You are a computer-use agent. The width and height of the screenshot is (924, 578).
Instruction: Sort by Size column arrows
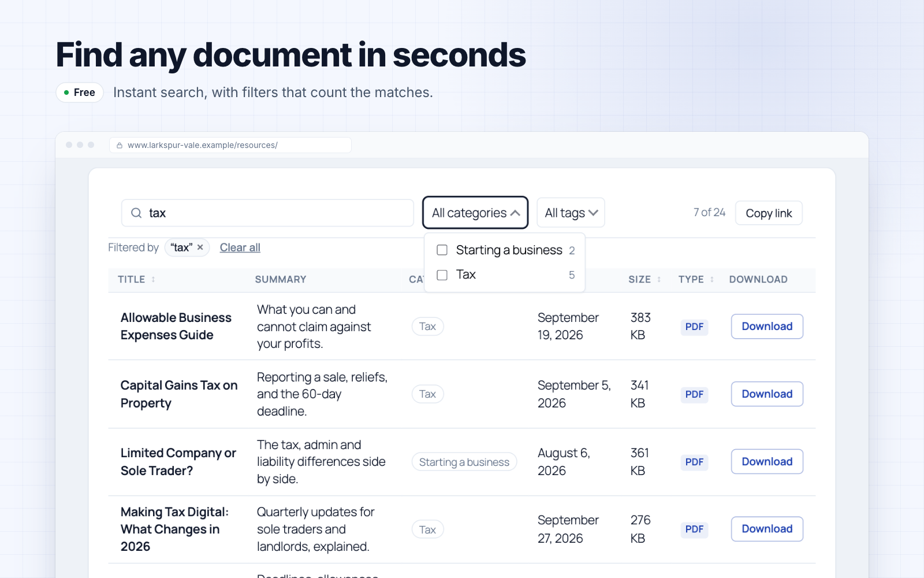[659, 279]
